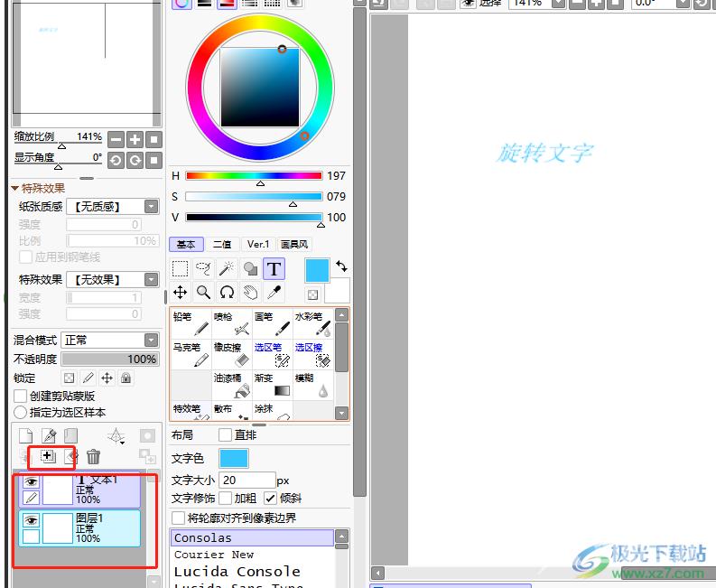This screenshot has height=588, width=716.
Task: Open the 特殊效果 【无效果】 dropdown
Action: (x=151, y=279)
